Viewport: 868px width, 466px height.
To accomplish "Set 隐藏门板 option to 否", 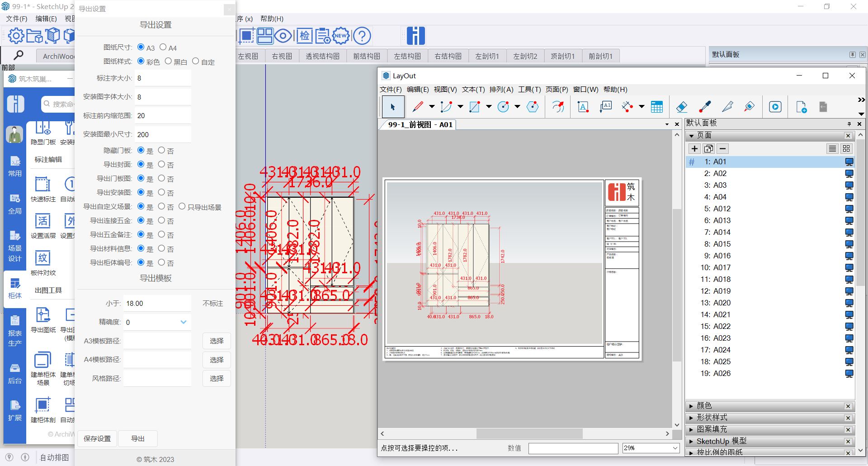I will point(161,150).
